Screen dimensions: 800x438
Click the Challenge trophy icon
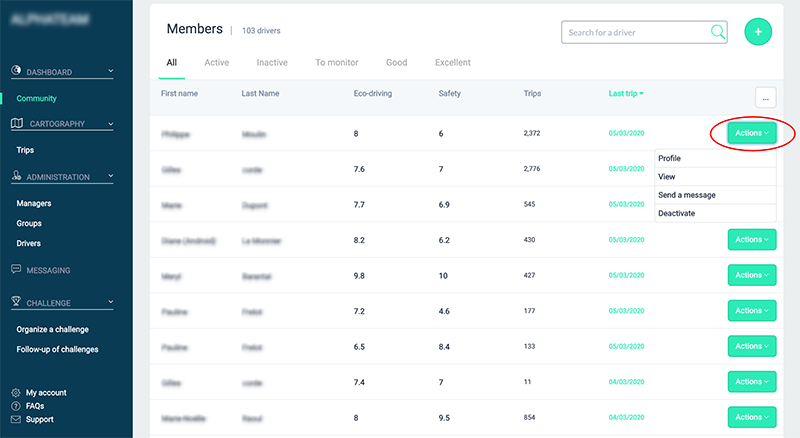(x=17, y=302)
